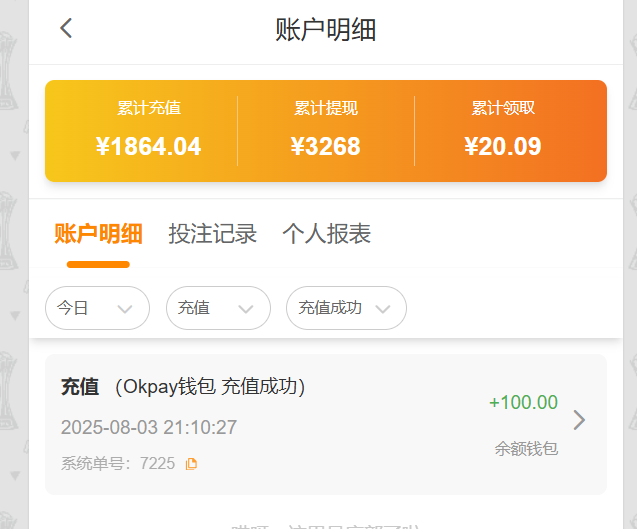Click the 累计充值 label
This screenshot has height=529, width=637.
[149, 108]
